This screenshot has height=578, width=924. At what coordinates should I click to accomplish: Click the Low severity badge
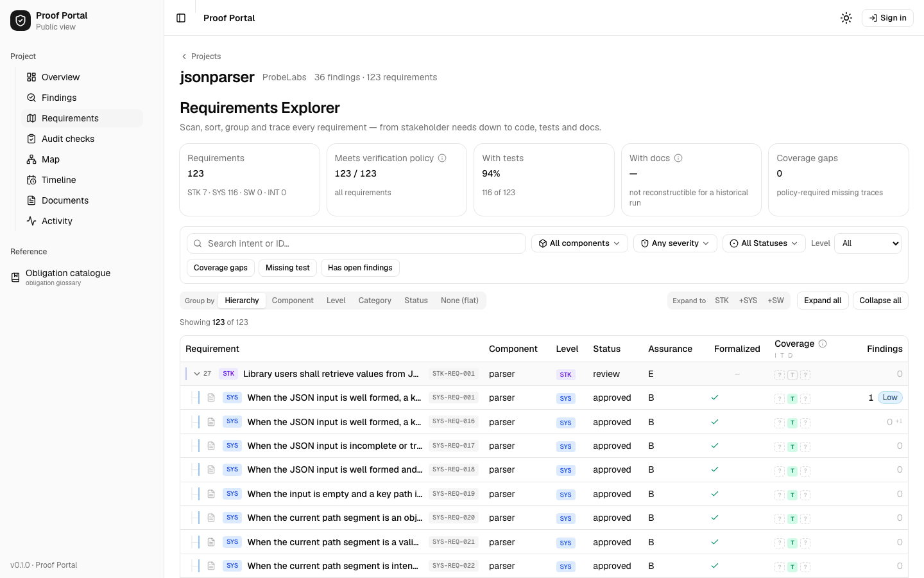(890, 398)
